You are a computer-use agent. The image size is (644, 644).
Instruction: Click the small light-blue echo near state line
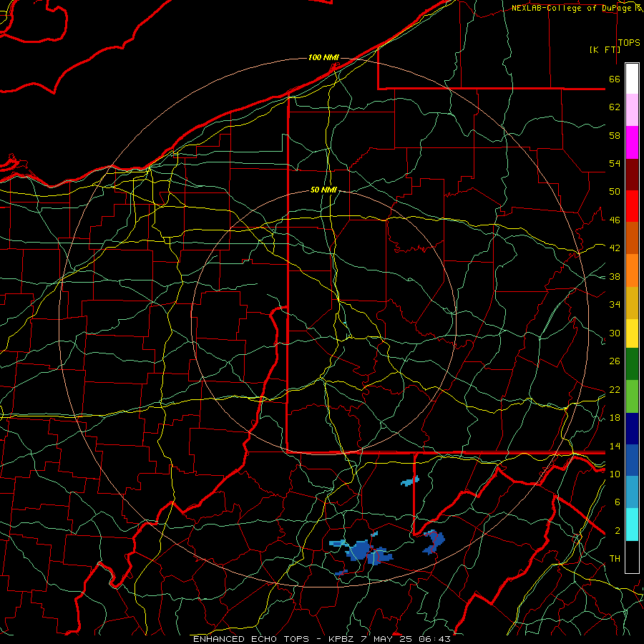410,481
